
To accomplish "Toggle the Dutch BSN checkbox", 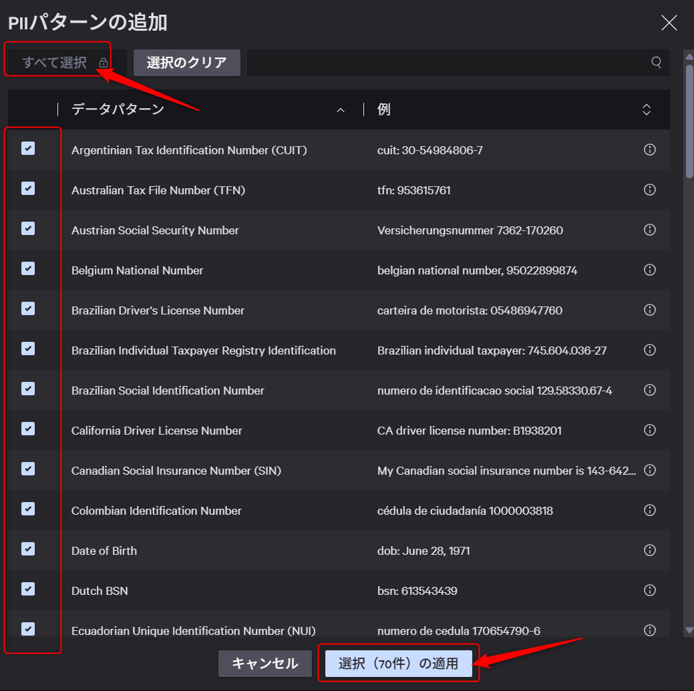I will tap(28, 589).
